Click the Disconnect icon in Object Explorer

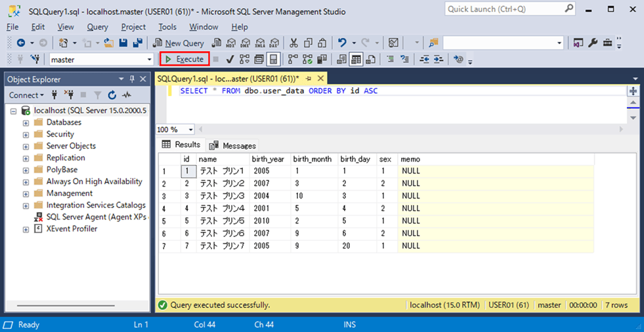68,95
